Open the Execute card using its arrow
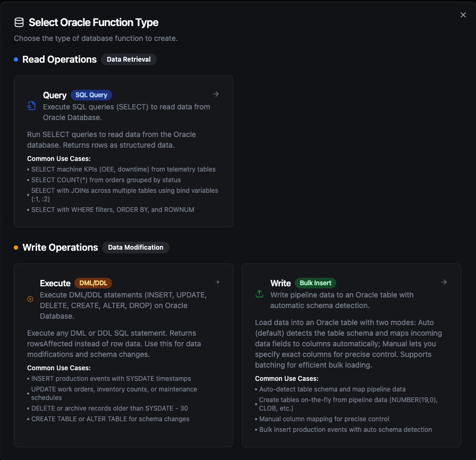Viewport: 476px width, 460px height. pos(217,282)
